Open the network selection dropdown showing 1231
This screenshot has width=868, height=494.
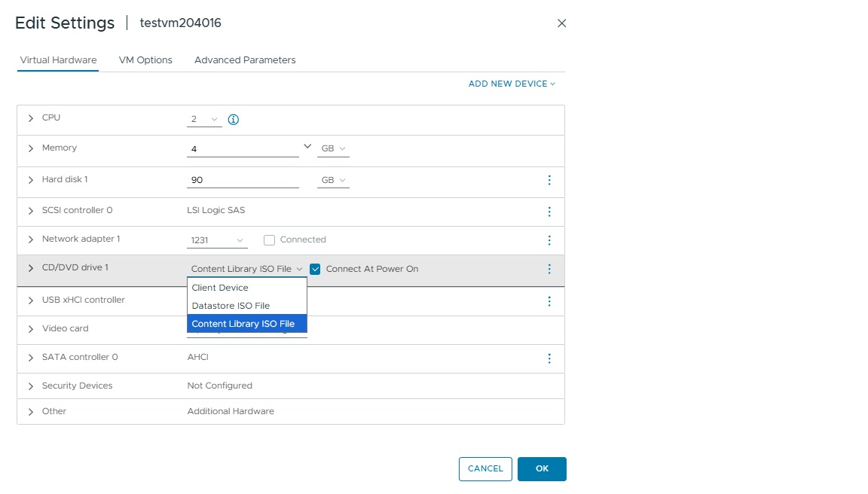coord(216,239)
